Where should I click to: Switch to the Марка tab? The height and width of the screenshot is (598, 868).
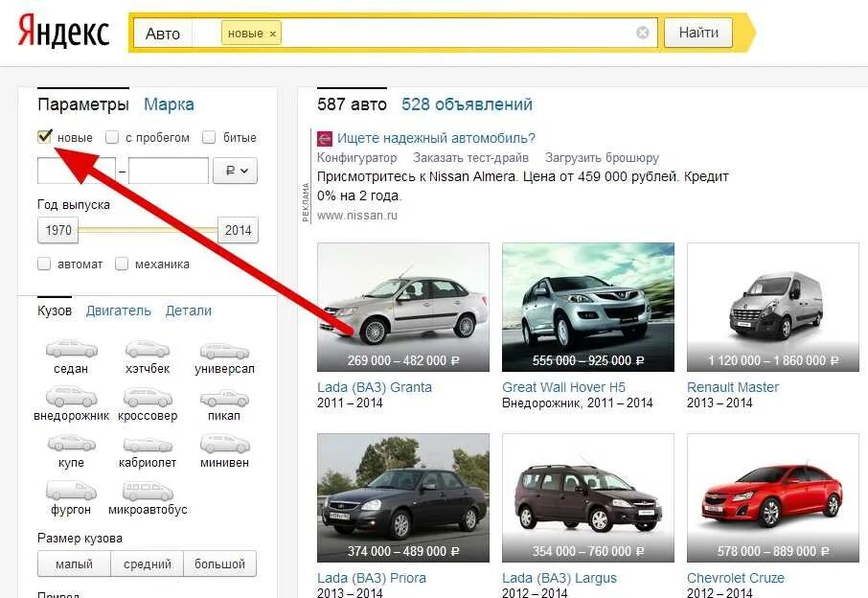pos(170,103)
